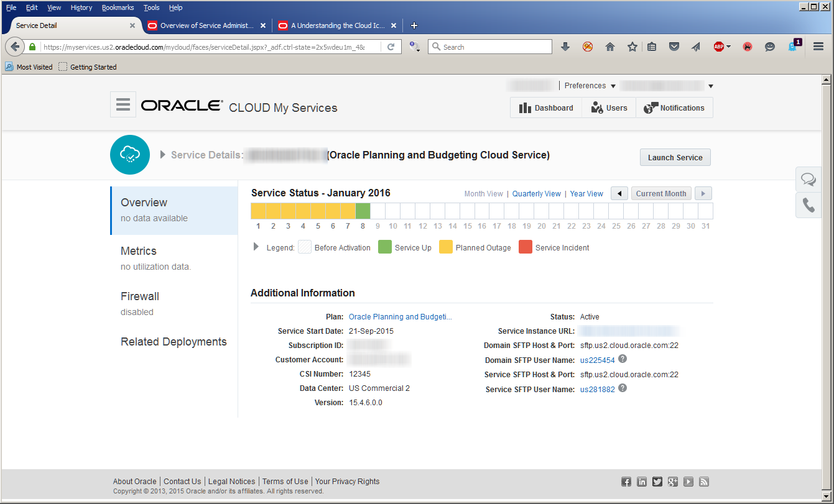834x504 pixels.
Task: Open the browser downloads arrow icon
Action: [x=565, y=47]
